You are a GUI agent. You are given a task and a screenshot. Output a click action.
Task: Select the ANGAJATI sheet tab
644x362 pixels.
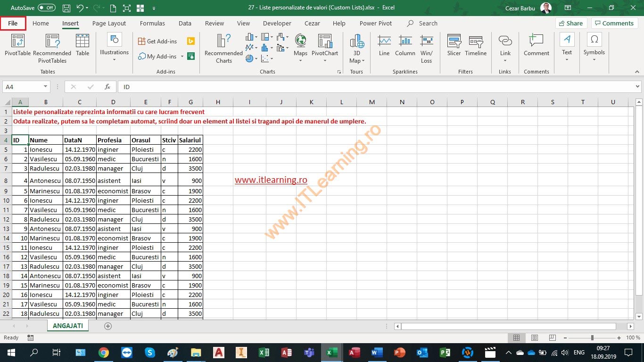click(x=67, y=326)
